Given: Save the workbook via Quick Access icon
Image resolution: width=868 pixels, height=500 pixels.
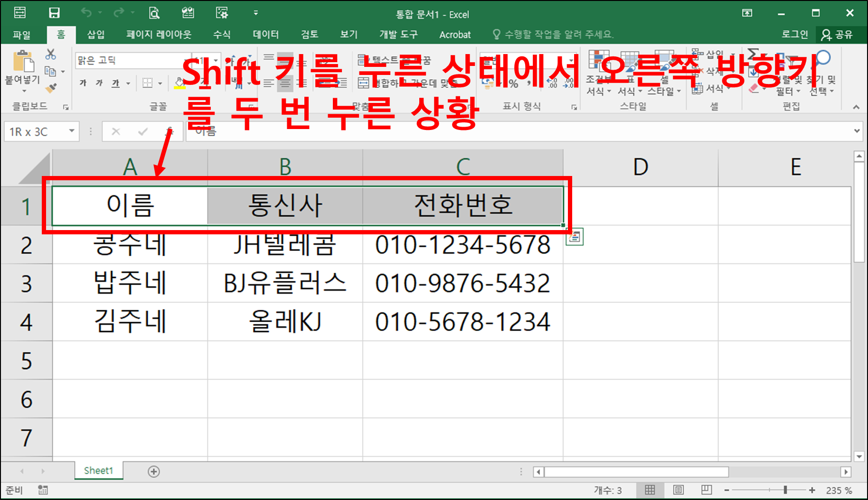Looking at the screenshot, I should click(x=53, y=13).
